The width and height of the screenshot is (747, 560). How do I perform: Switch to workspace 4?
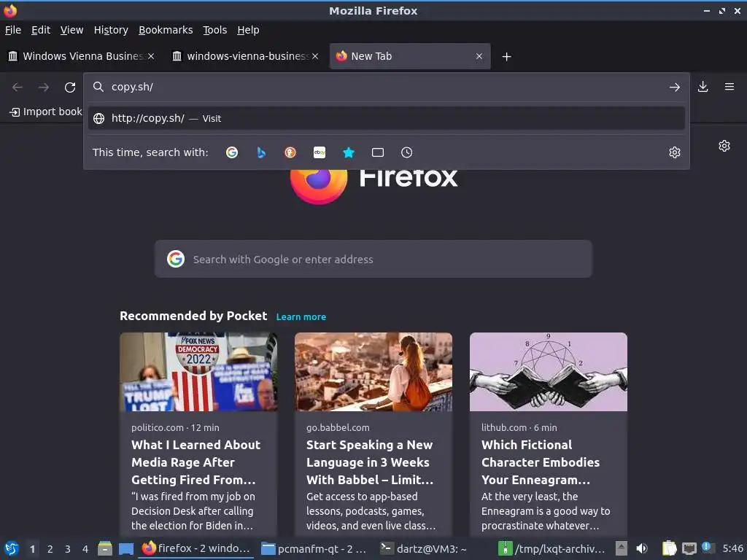click(85, 549)
